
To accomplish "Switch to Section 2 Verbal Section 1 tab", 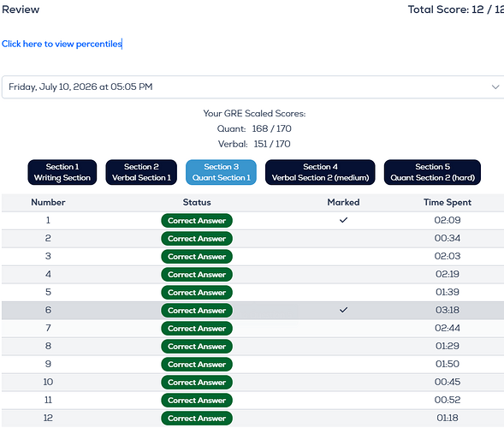I will click(x=141, y=172).
